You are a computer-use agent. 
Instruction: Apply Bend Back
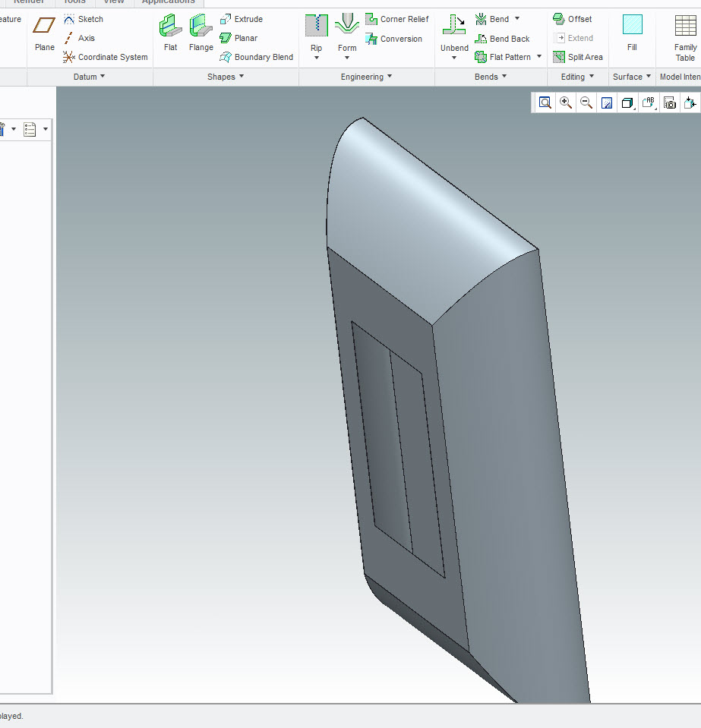pos(502,39)
